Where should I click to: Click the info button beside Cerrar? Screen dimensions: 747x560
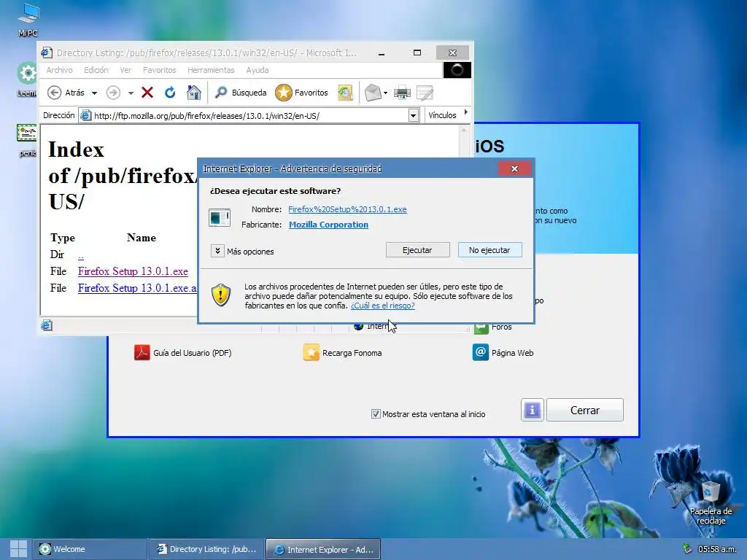[532, 410]
